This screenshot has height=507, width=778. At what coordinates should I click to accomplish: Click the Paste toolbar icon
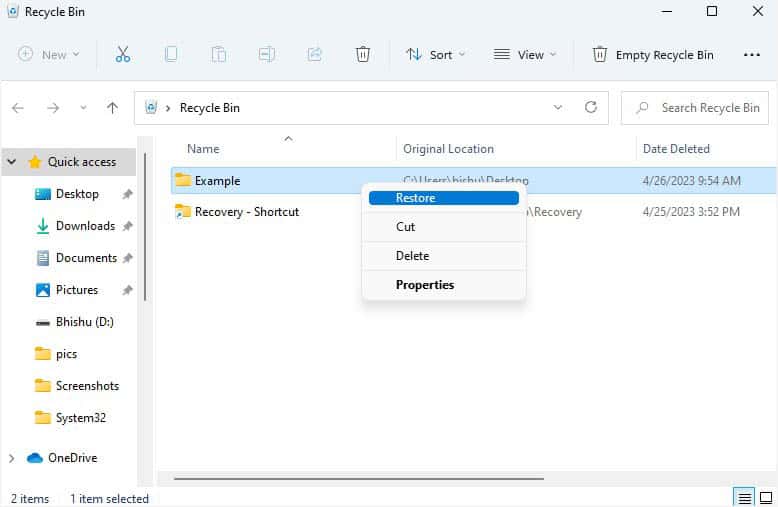[x=218, y=54]
